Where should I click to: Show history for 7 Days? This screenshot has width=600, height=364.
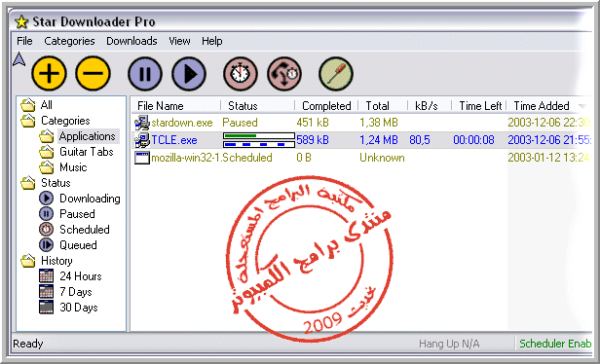[76, 292]
